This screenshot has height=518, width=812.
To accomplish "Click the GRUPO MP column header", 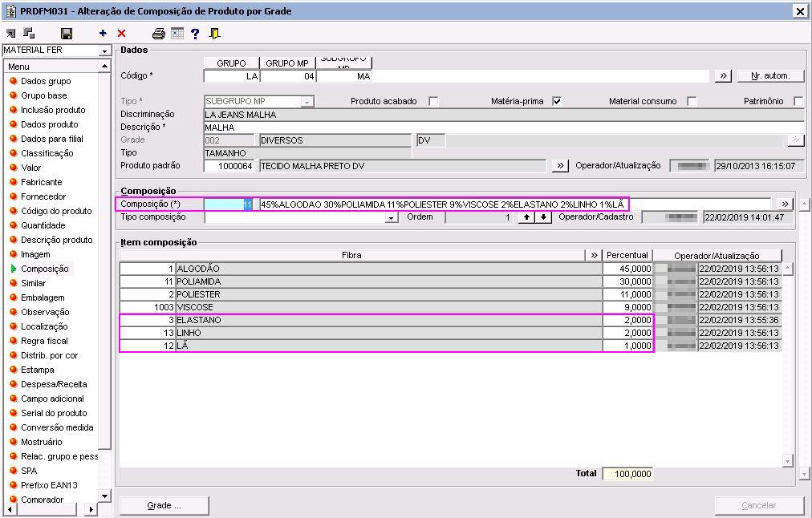I will [x=287, y=63].
